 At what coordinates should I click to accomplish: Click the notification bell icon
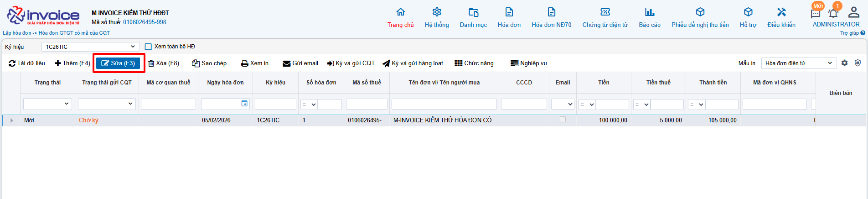coord(833,13)
